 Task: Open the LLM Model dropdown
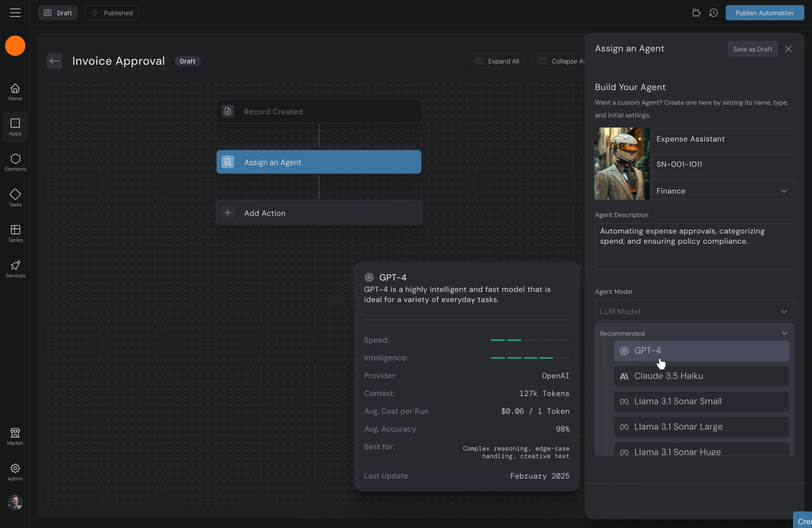tap(694, 311)
